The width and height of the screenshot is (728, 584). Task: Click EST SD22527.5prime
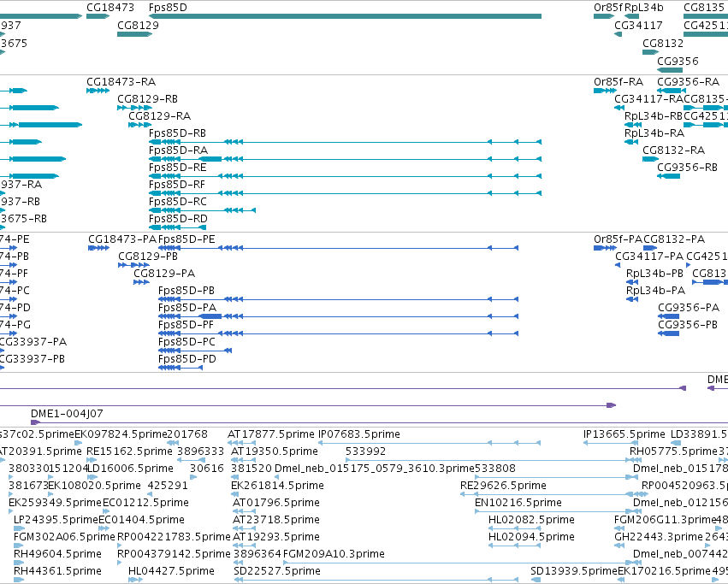coord(277,571)
